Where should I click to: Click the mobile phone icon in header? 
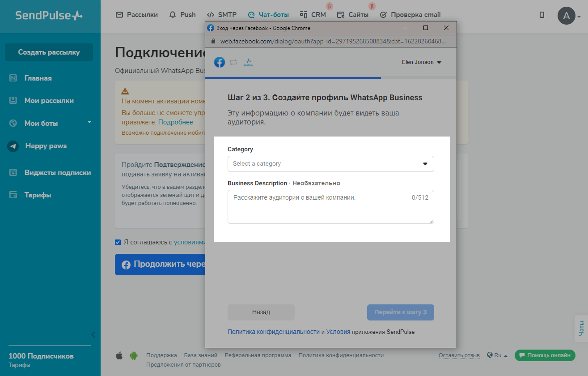pyautogui.click(x=542, y=15)
